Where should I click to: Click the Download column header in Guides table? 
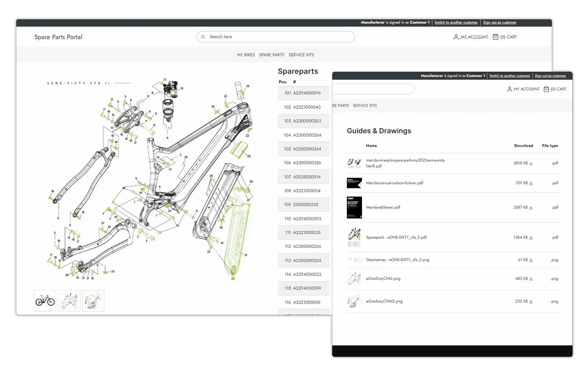(523, 146)
